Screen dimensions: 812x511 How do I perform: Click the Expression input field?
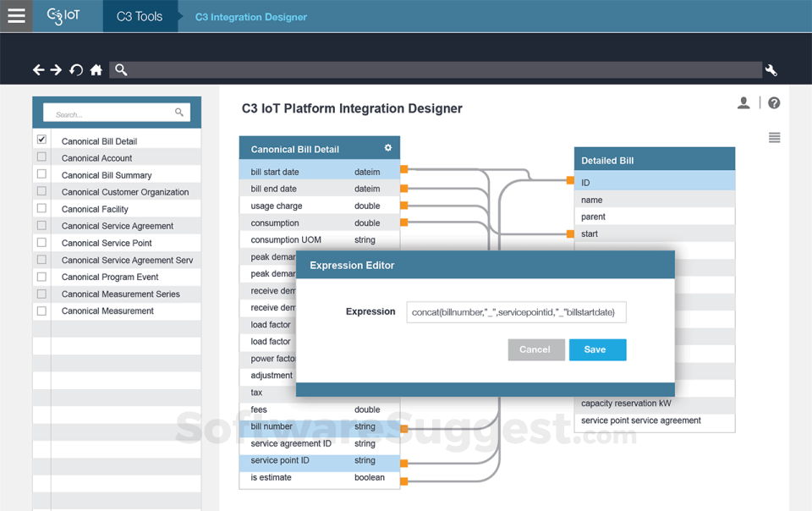pyautogui.click(x=516, y=311)
